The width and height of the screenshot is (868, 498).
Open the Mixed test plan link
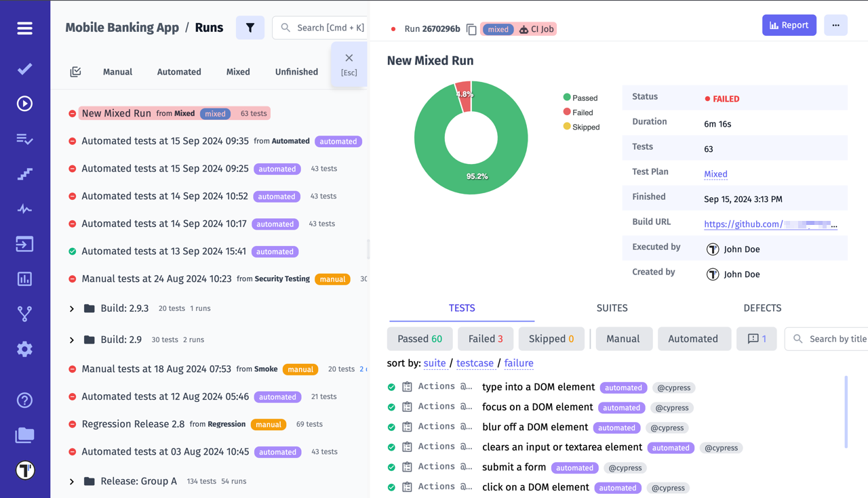715,173
